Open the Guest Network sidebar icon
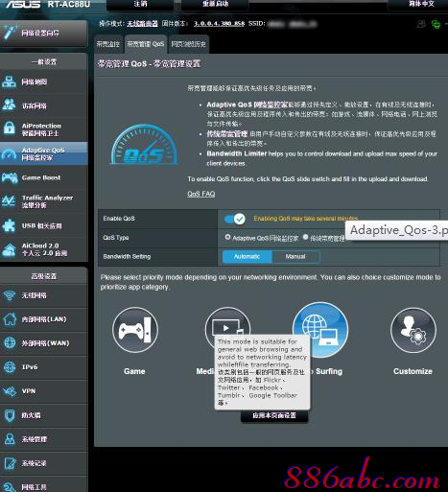This screenshot has width=448, height=492. [x=9, y=105]
